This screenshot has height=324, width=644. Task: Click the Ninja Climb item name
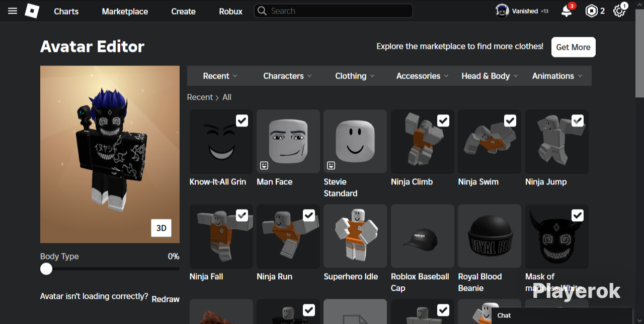(412, 182)
